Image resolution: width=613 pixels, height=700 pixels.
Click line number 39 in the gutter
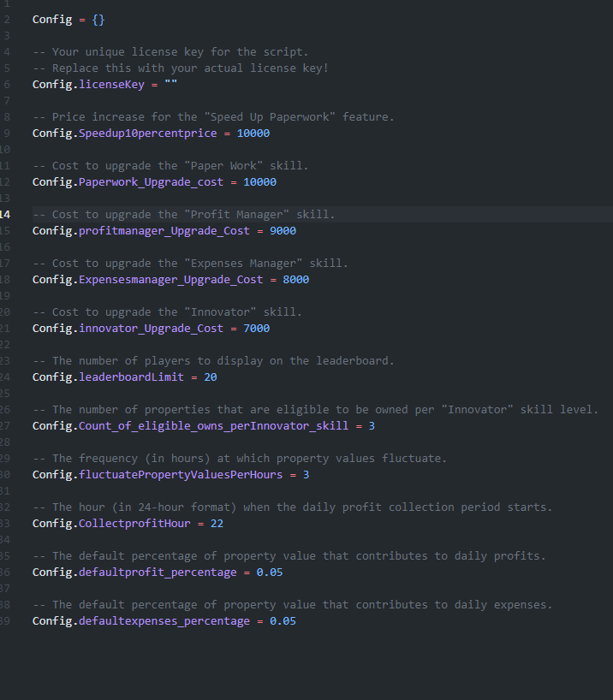point(6,620)
